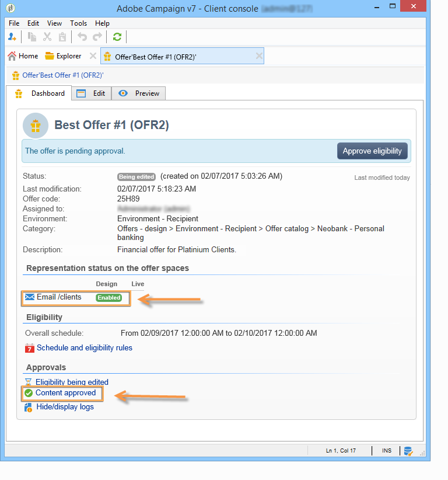
Task: Click the Design column header
Action: pos(106,284)
